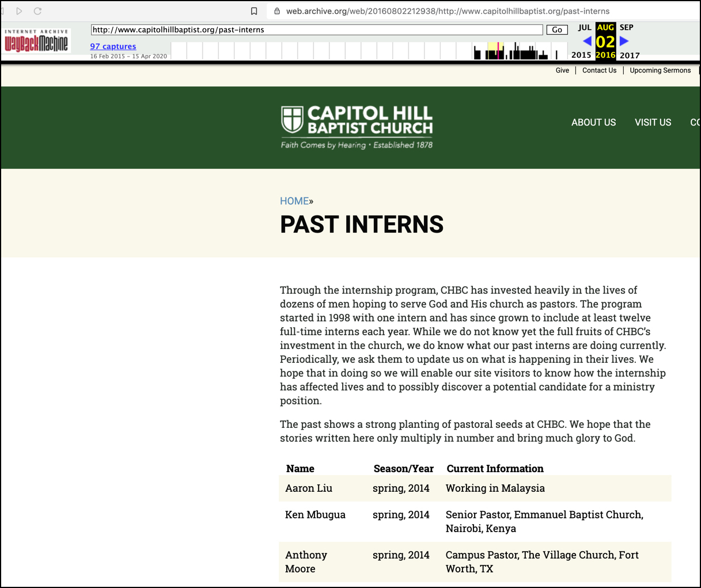Open the ABOUT US menu
701x588 pixels.
593,122
